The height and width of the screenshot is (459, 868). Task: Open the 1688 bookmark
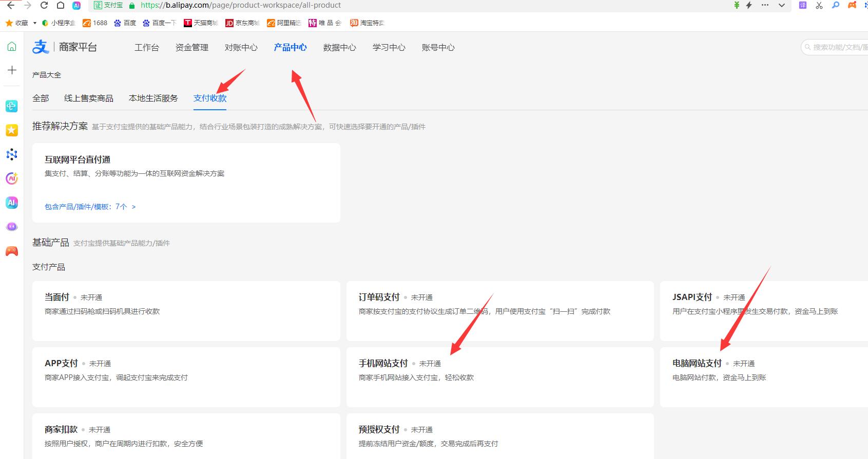(95, 23)
